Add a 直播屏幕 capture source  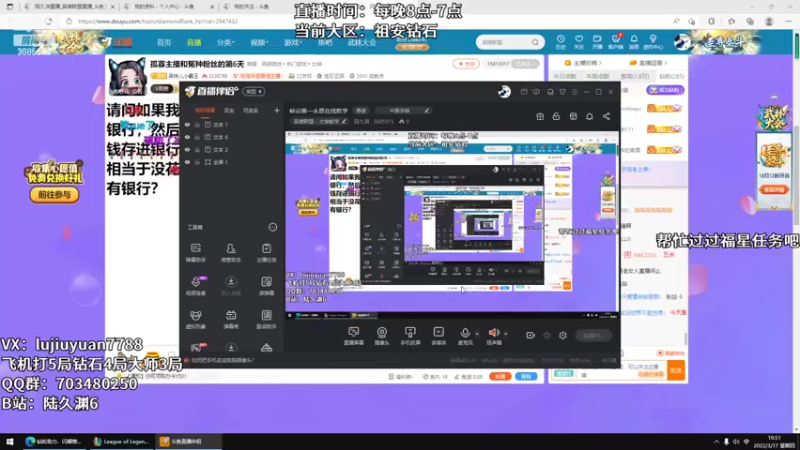353,336
